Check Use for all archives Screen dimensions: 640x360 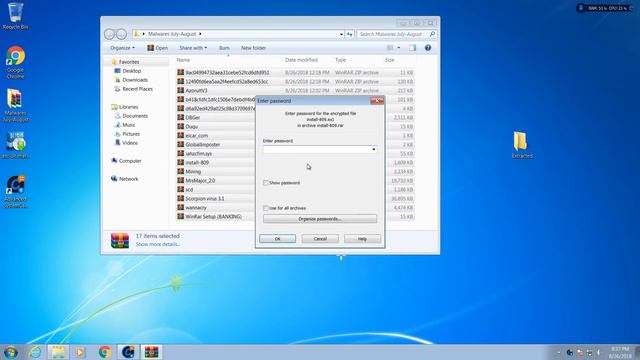(266, 208)
